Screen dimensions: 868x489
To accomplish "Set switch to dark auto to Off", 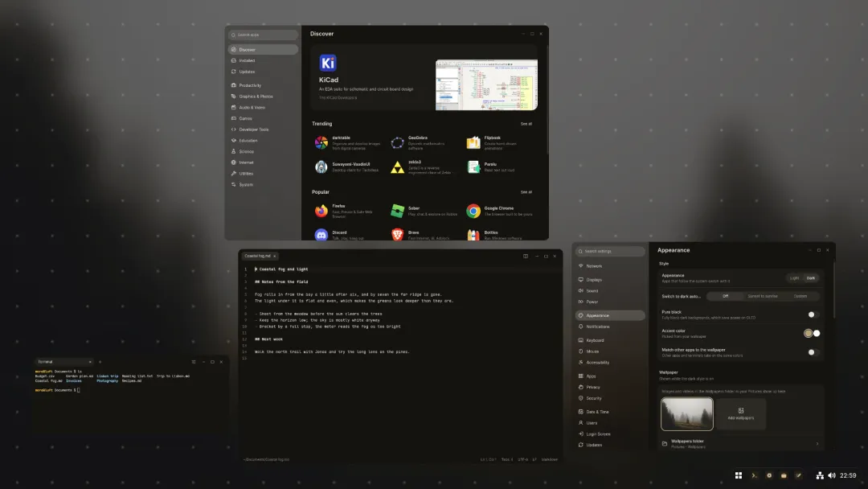I will click(x=725, y=296).
